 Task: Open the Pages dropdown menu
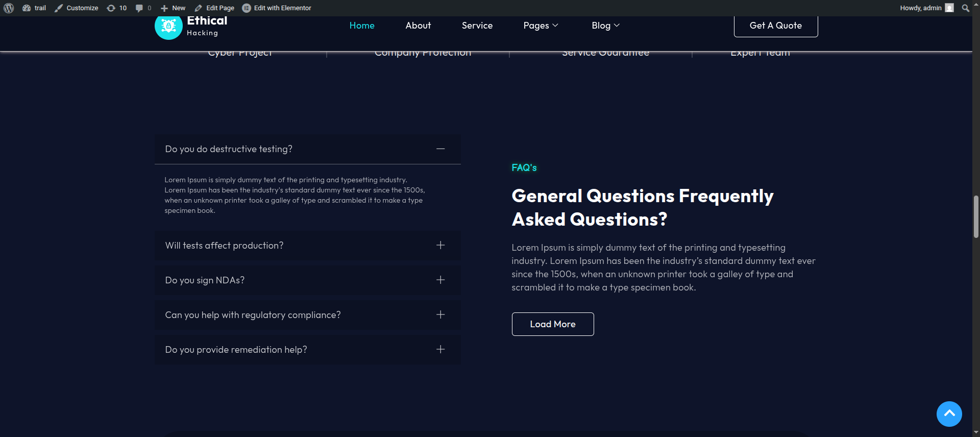[541, 26]
